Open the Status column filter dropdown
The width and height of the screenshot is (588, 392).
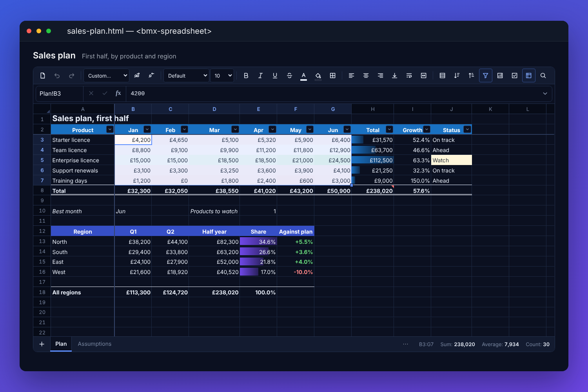[467, 129]
